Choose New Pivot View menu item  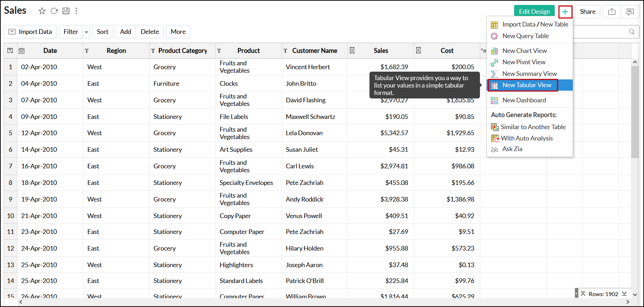click(x=524, y=62)
